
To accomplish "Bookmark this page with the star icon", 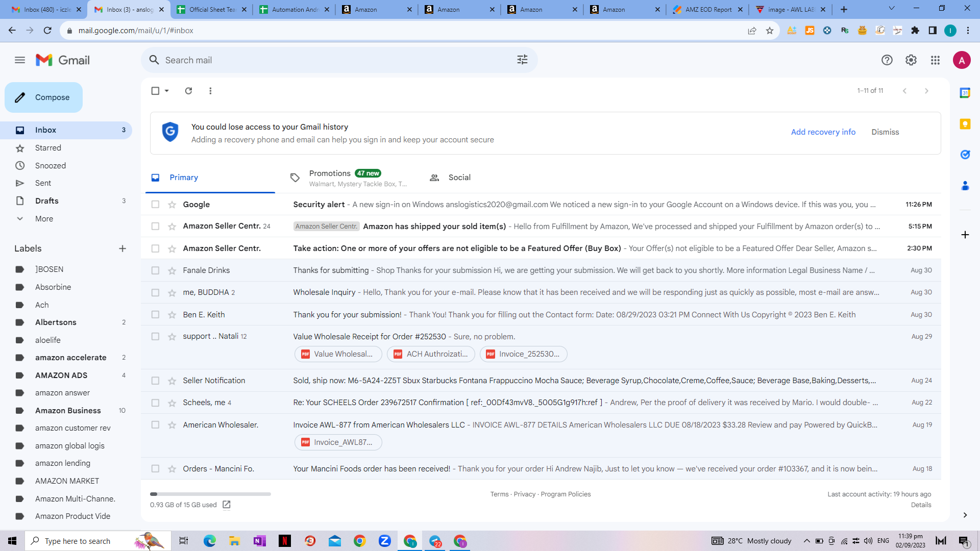I will (770, 31).
